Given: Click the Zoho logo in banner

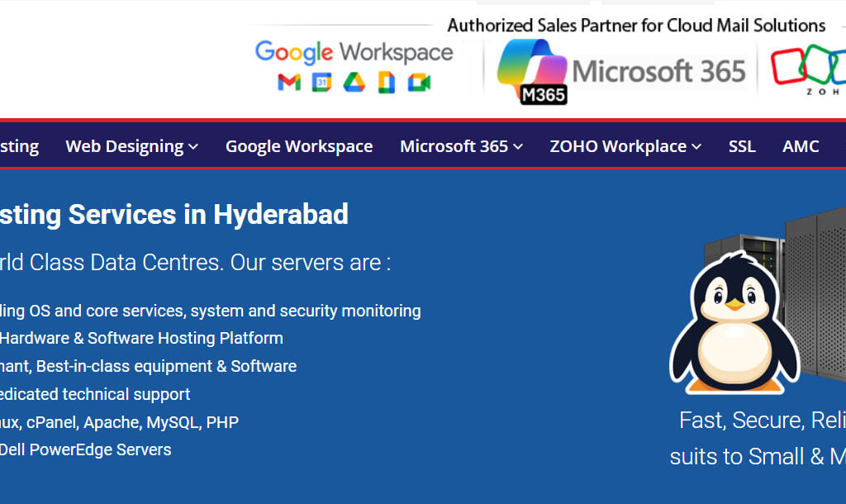Looking at the screenshot, I should tap(808, 70).
